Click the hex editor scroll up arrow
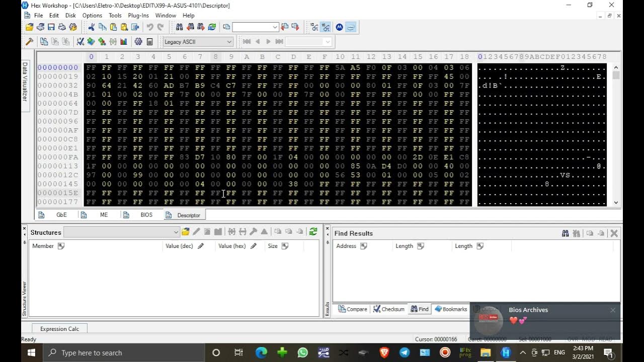This screenshot has width=644, height=362. pos(616,67)
